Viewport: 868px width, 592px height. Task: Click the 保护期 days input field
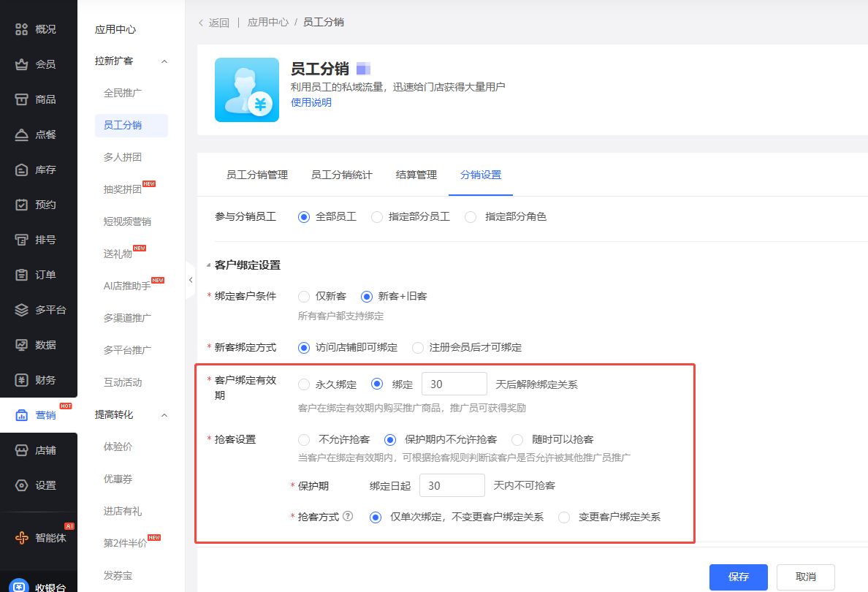(x=453, y=486)
